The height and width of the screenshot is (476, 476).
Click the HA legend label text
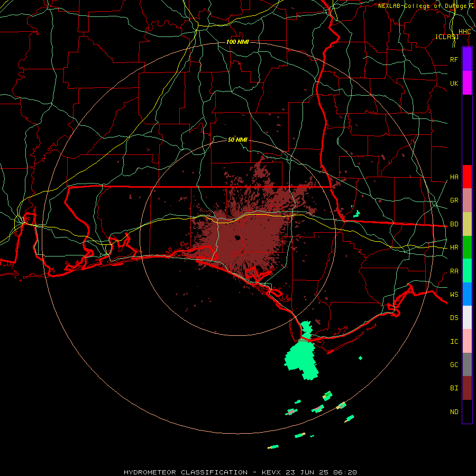(454, 177)
